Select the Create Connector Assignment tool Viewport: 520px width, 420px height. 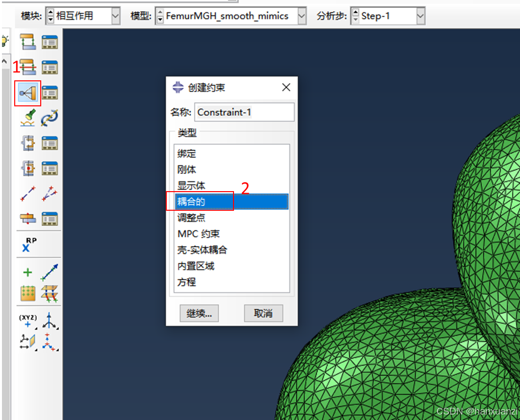pyautogui.click(x=28, y=168)
